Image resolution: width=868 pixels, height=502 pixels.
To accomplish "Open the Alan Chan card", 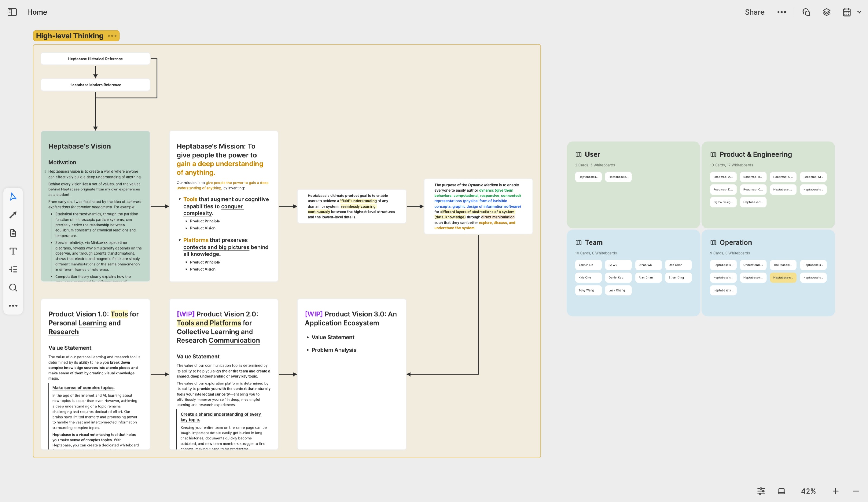I will point(648,278).
